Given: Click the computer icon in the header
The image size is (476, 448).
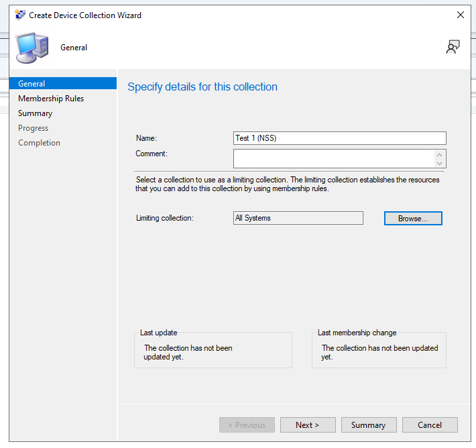Looking at the screenshot, I should click(34, 48).
